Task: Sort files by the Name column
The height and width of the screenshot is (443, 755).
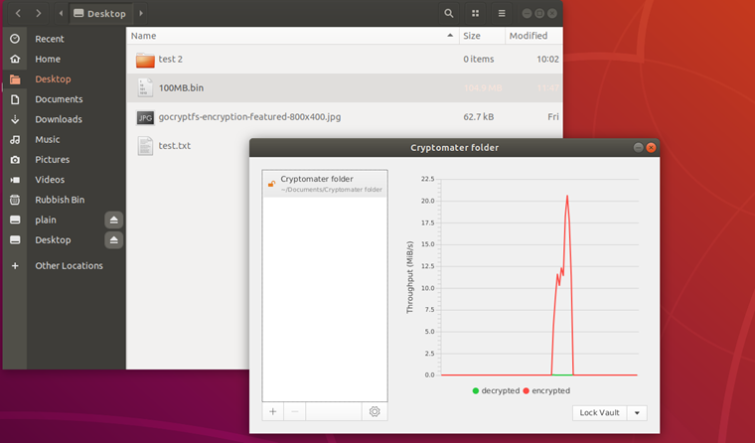Action: (x=293, y=36)
